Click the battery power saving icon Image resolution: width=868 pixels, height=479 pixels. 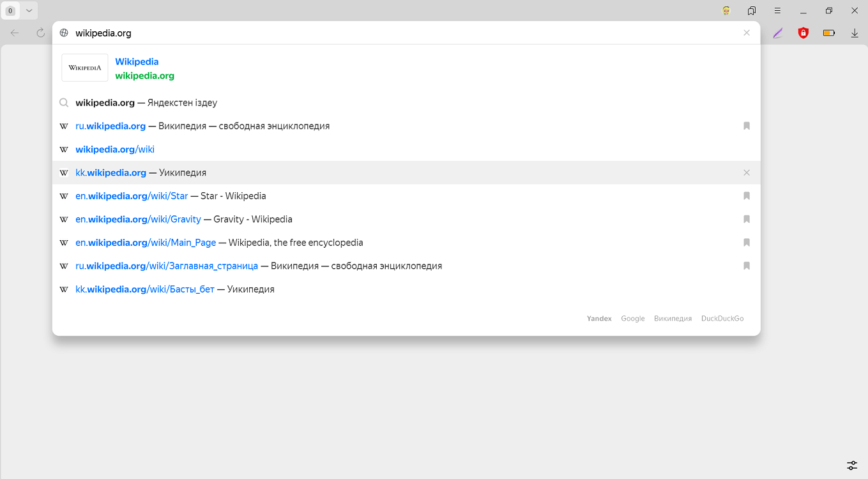(829, 33)
